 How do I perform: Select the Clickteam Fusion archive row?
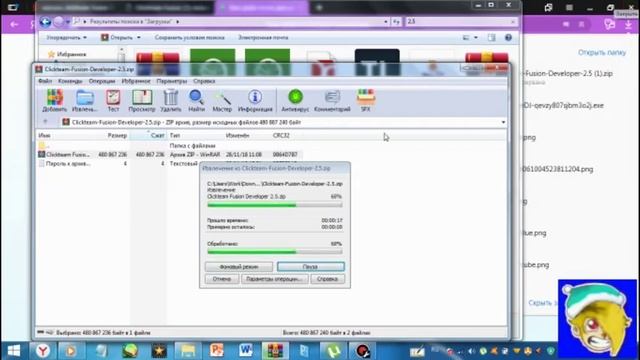pos(170,155)
